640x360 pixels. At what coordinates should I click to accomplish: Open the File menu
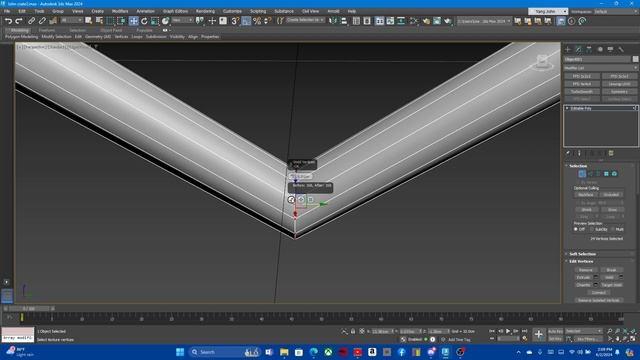(7, 11)
